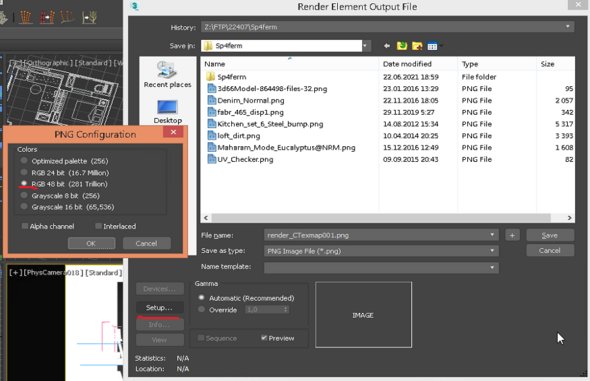The height and width of the screenshot is (381, 590).
Task: Click [Orthographic] viewport label menu
Action: 49,62
